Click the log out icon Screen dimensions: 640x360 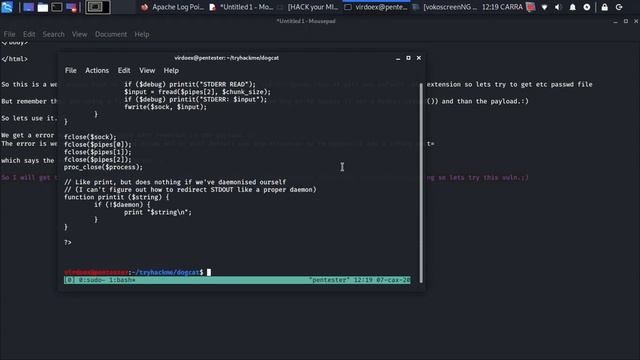point(619,7)
